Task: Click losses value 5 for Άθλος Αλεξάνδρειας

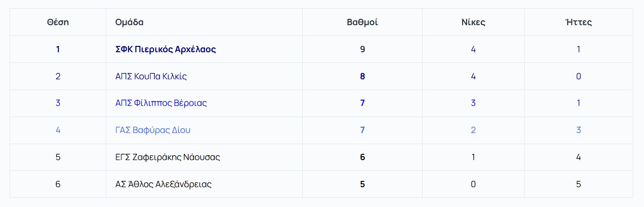Action: (x=578, y=184)
